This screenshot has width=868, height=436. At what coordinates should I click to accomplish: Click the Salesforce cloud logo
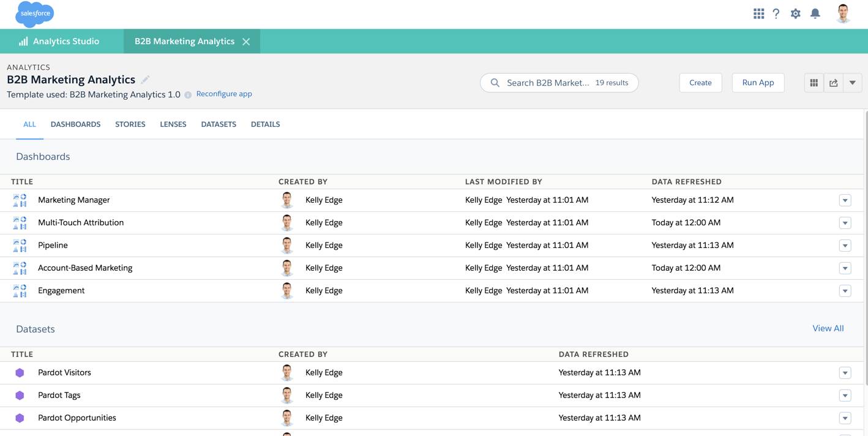35,14
